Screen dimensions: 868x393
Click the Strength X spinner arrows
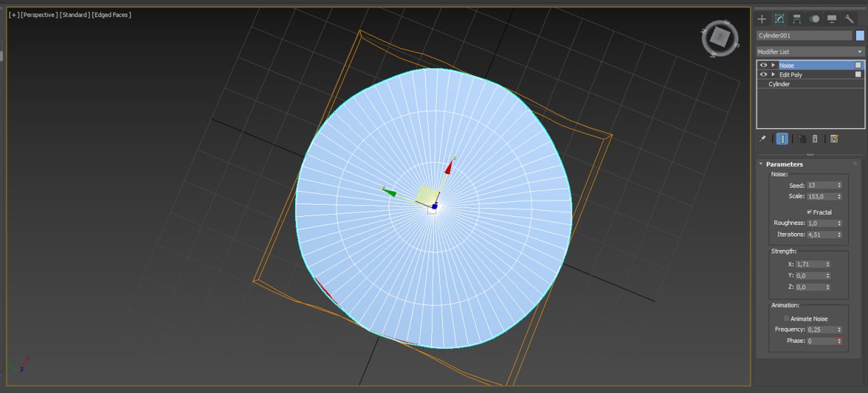coord(828,264)
